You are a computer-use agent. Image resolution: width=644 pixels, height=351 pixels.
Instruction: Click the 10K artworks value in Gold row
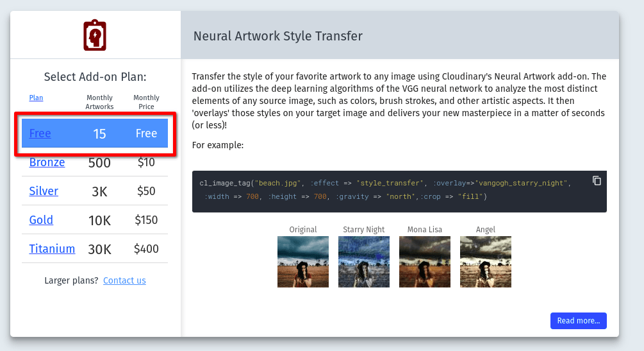[x=99, y=220]
